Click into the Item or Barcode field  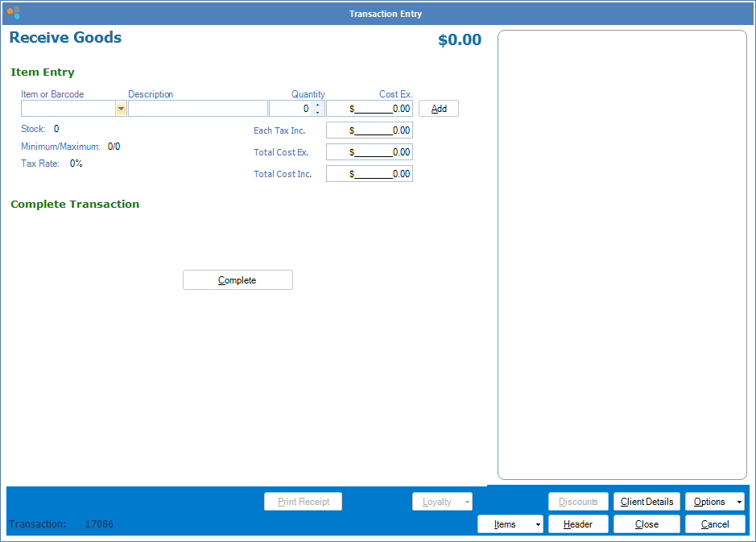tap(68, 109)
